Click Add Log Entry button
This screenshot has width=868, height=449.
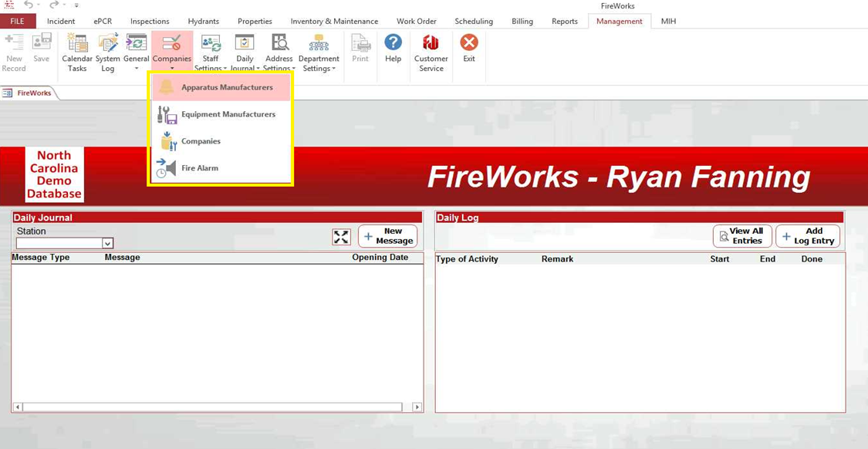point(808,236)
